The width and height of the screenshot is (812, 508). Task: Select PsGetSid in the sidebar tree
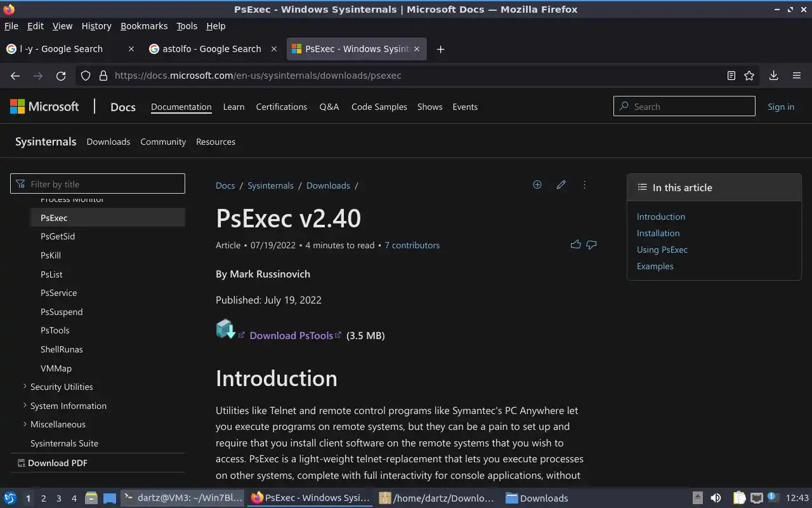pyautogui.click(x=58, y=236)
